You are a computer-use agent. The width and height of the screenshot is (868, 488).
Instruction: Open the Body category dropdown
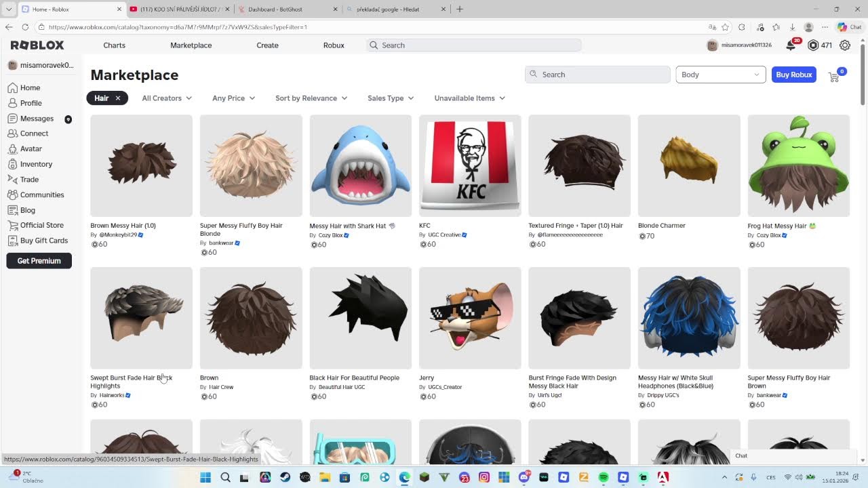[721, 75]
